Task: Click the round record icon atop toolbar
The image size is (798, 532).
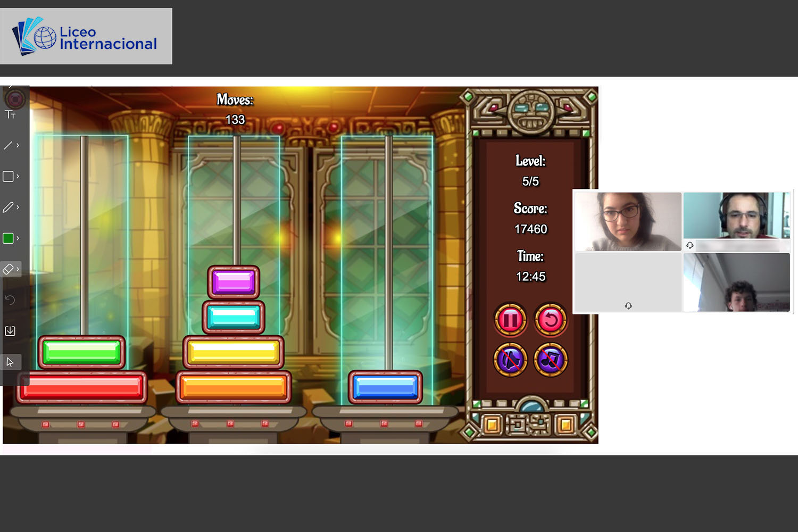Action: point(15,98)
